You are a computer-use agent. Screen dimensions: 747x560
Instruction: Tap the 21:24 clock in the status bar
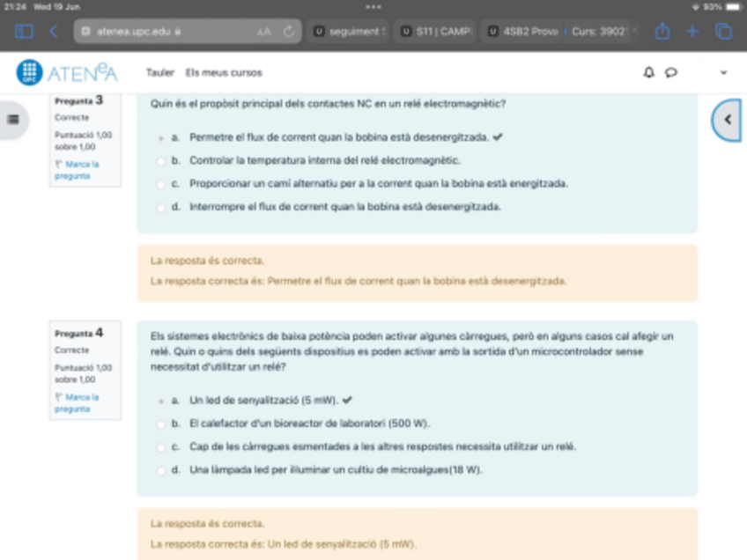click(x=15, y=7)
